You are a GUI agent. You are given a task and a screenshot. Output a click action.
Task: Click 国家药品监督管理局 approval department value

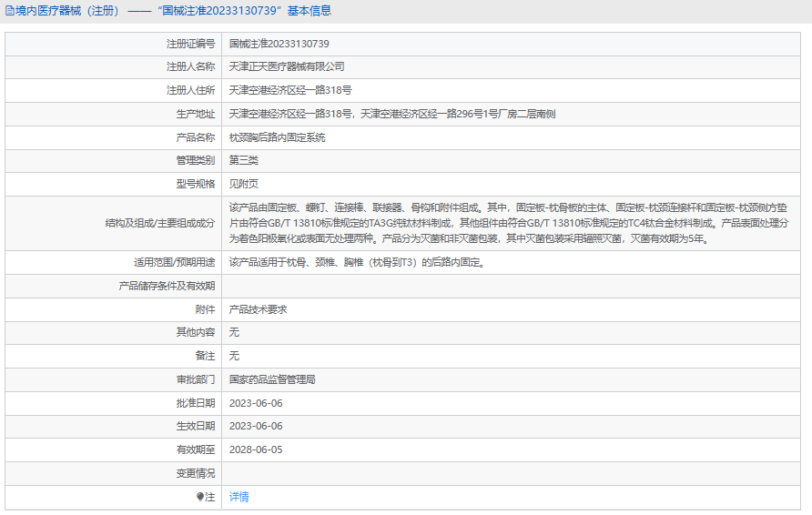click(x=271, y=379)
